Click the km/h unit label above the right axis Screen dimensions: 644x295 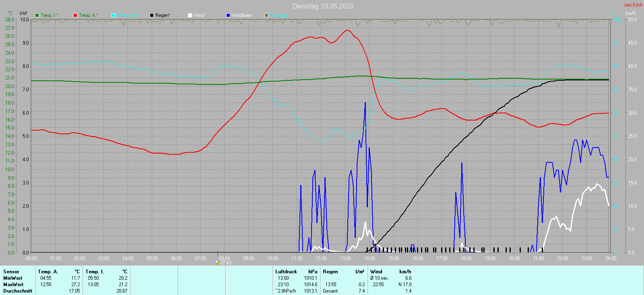tap(630, 13)
